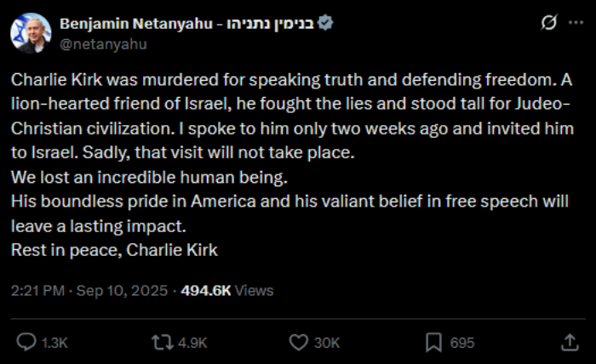Open the @netanyahu handle link
596x364 pixels.
pos(103,44)
